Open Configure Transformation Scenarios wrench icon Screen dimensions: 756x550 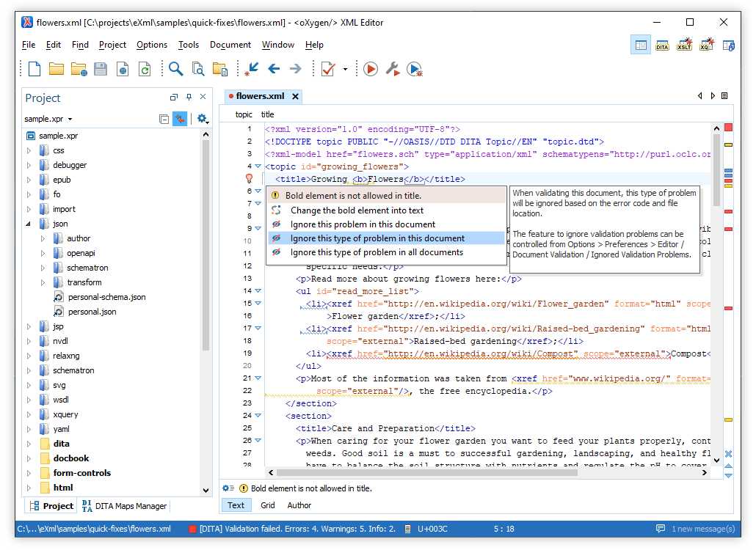coord(393,69)
